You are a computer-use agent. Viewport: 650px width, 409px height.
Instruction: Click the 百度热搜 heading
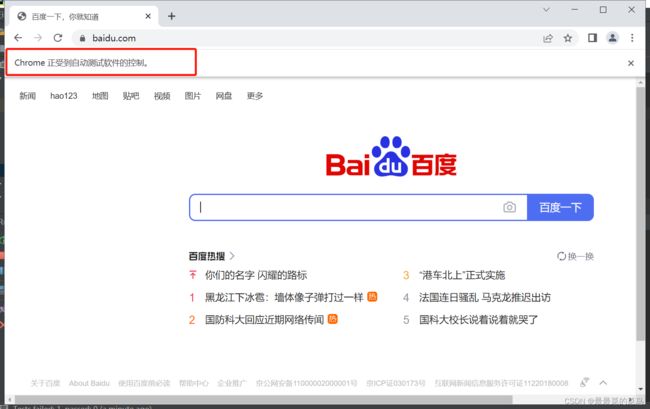pyautogui.click(x=207, y=256)
